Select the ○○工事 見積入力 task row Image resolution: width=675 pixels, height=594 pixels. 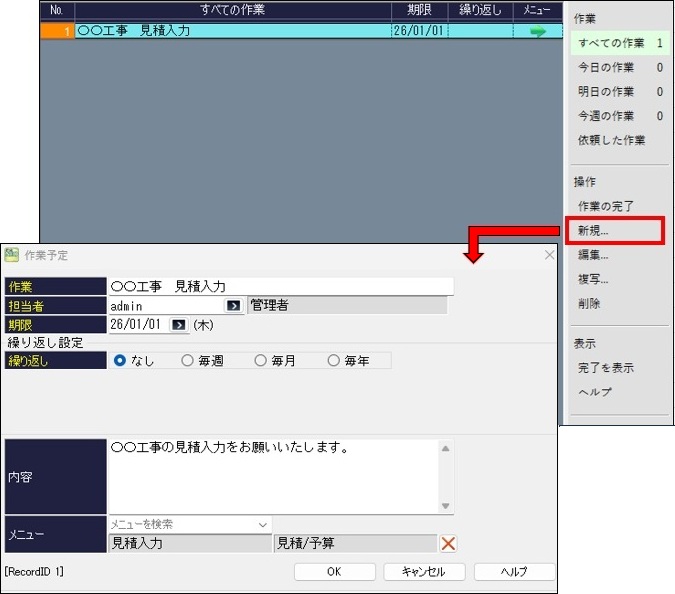(232, 31)
